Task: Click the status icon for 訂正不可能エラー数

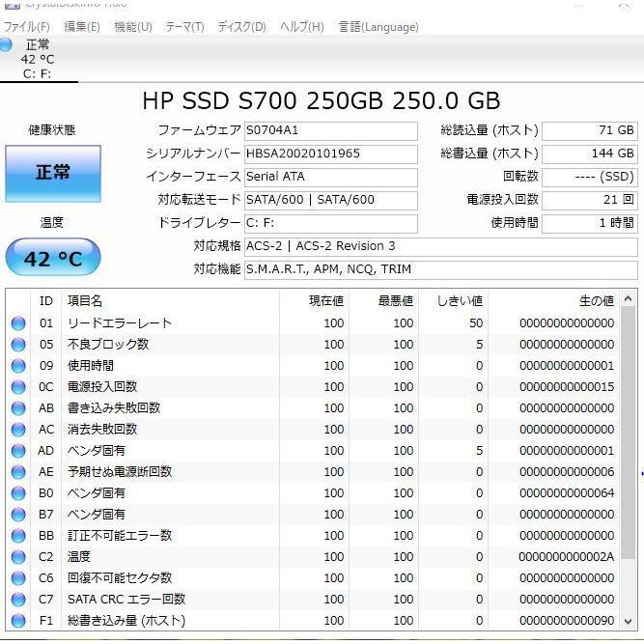Action: [18, 536]
